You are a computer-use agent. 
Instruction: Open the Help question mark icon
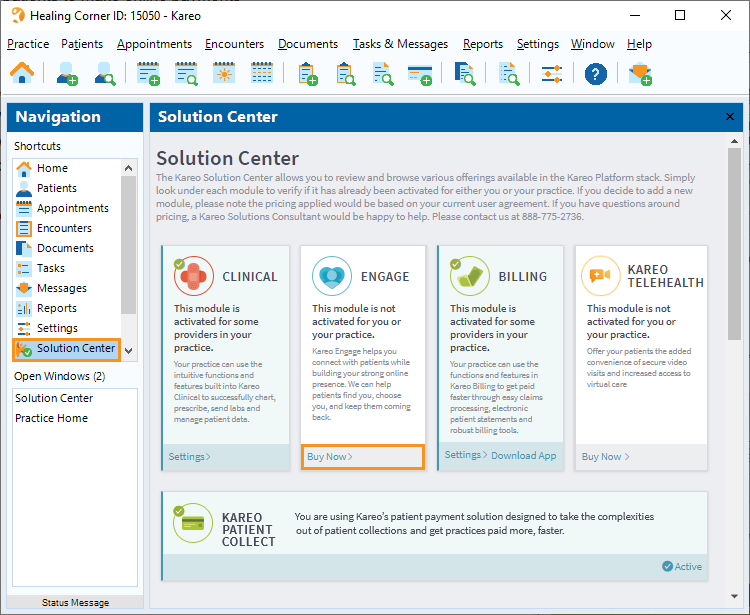pyautogui.click(x=596, y=73)
